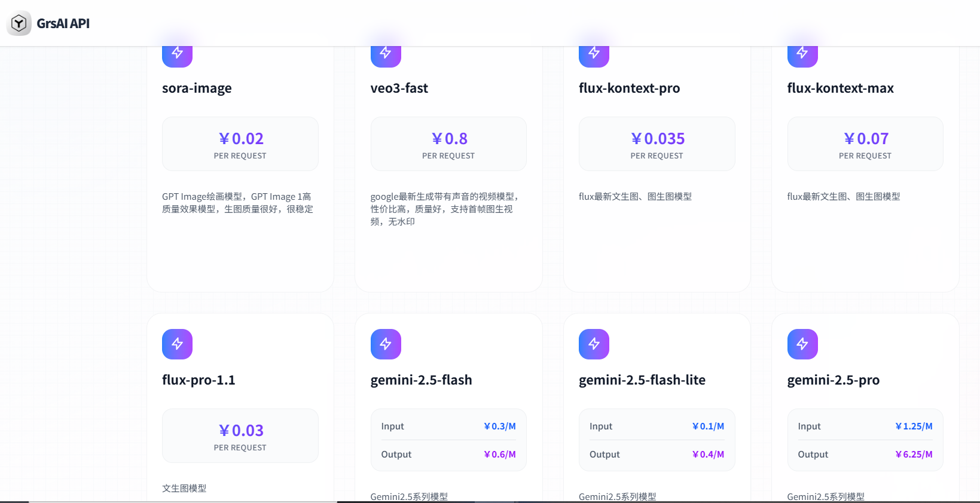The height and width of the screenshot is (503, 980).
Task: Click the flux-pro-1.1 ¥0.03 price box
Action: (240, 436)
